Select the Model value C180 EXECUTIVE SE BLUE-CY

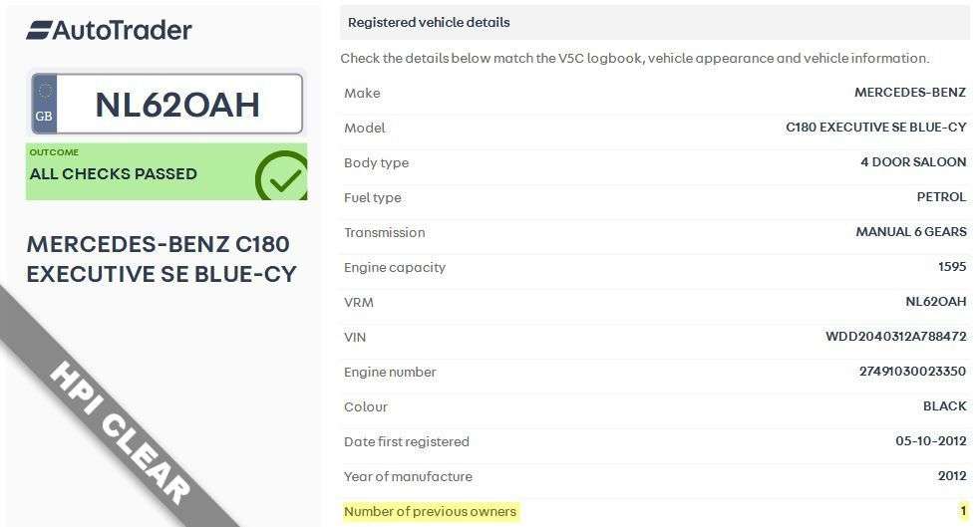876,128
